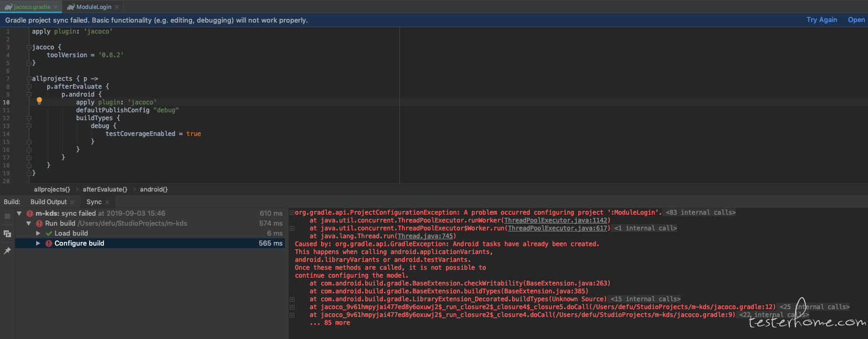Select the Run build tree row

pos(150,224)
